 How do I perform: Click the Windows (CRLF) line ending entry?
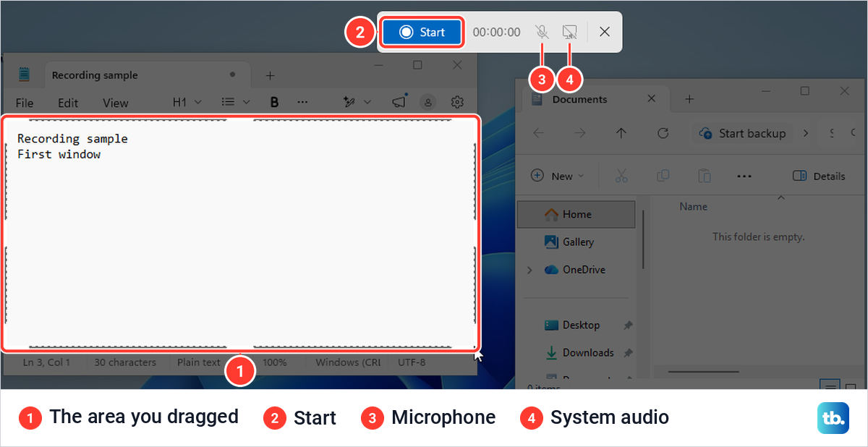click(x=348, y=362)
